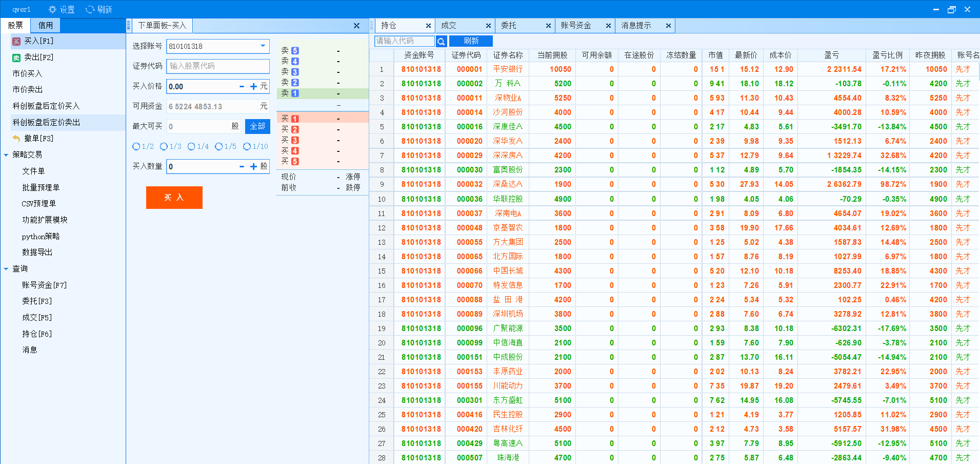Image resolution: width=980 pixels, height=464 pixels.
Task: Close the 账号资金 tab
Action: (x=608, y=26)
